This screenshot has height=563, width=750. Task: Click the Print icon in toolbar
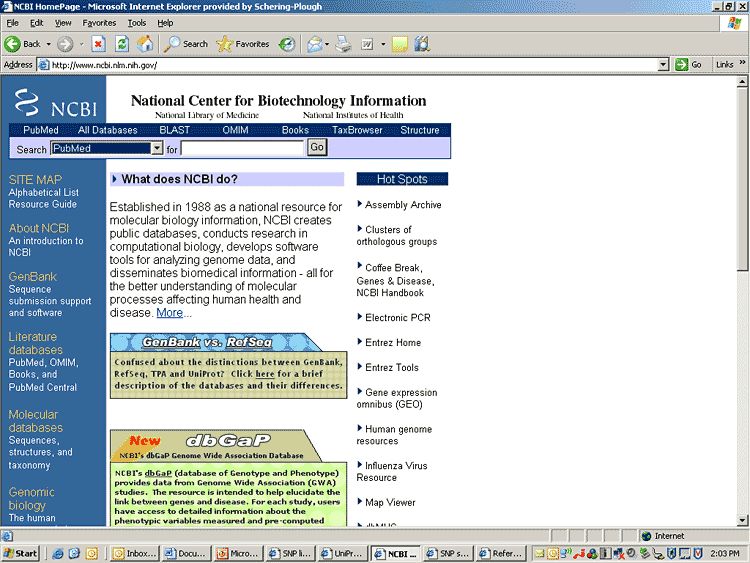(343, 44)
